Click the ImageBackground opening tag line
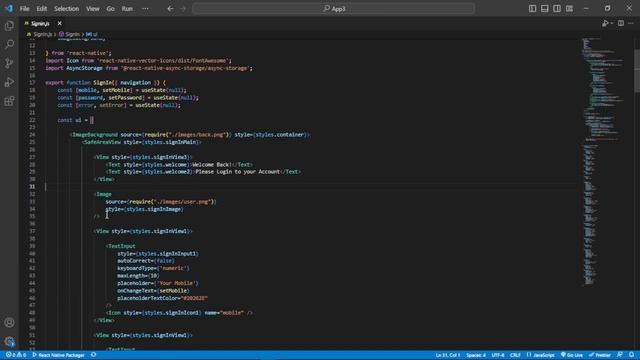This screenshot has width=640, height=360. tap(190, 135)
